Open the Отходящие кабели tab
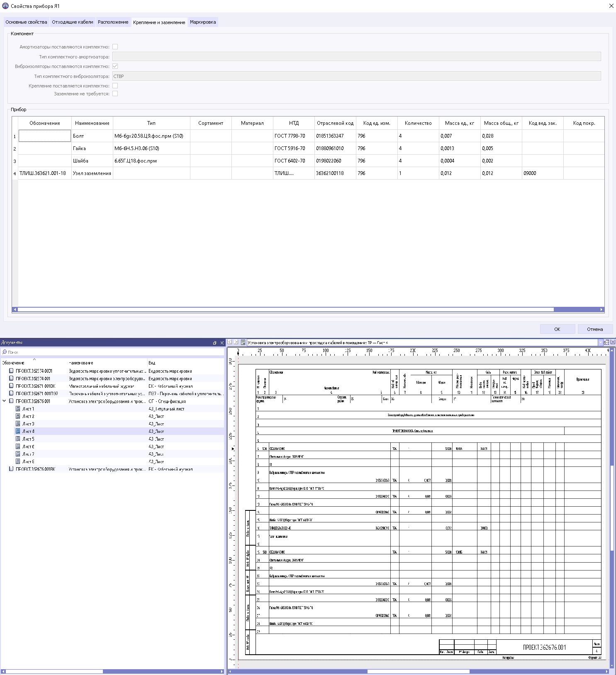The image size is (616, 675). (x=73, y=22)
